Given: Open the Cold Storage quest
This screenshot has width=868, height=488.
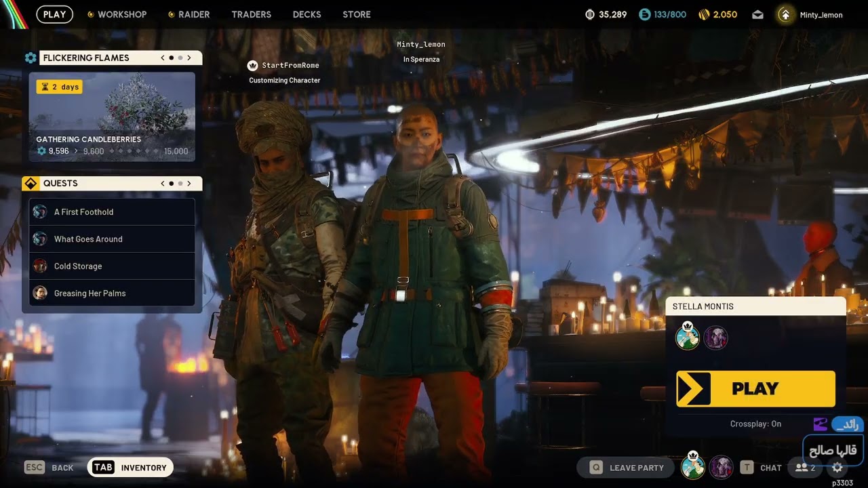Looking at the screenshot, I should 112,266.
